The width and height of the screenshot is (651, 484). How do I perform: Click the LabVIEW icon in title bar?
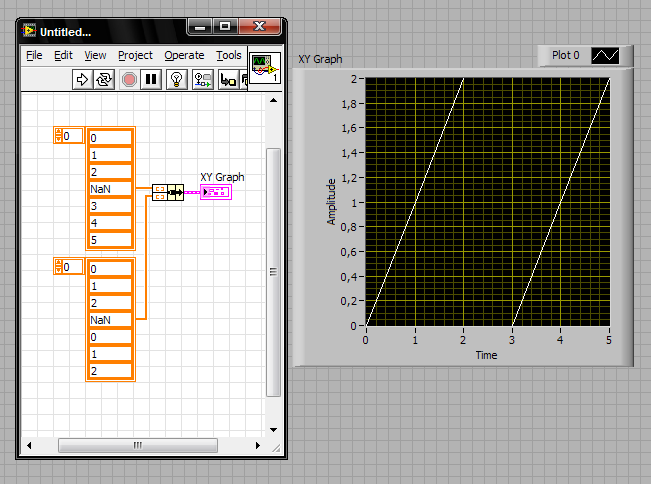pyautogui.click(x=29, y=31)
